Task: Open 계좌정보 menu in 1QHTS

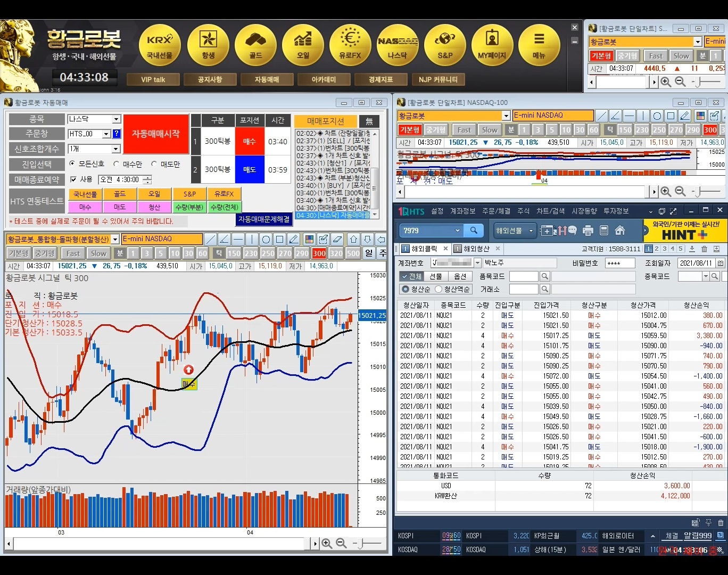Action: tap(463, 211)
